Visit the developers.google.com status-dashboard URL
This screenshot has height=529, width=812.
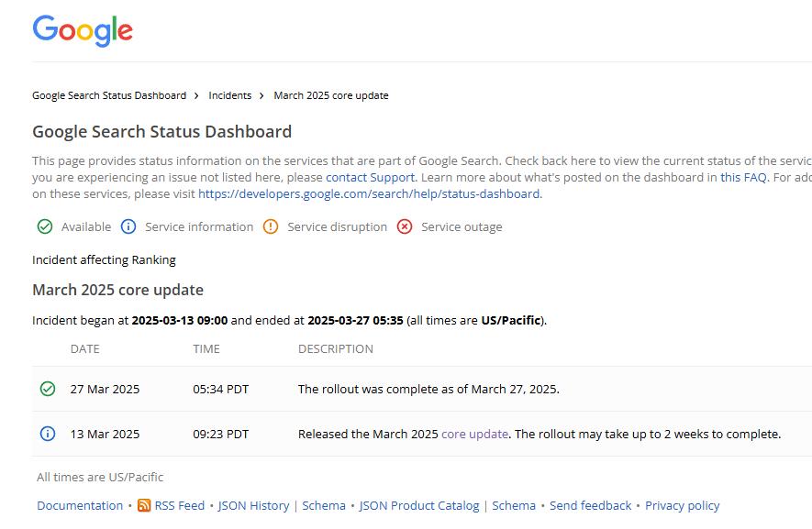click(x=369, y=194)
